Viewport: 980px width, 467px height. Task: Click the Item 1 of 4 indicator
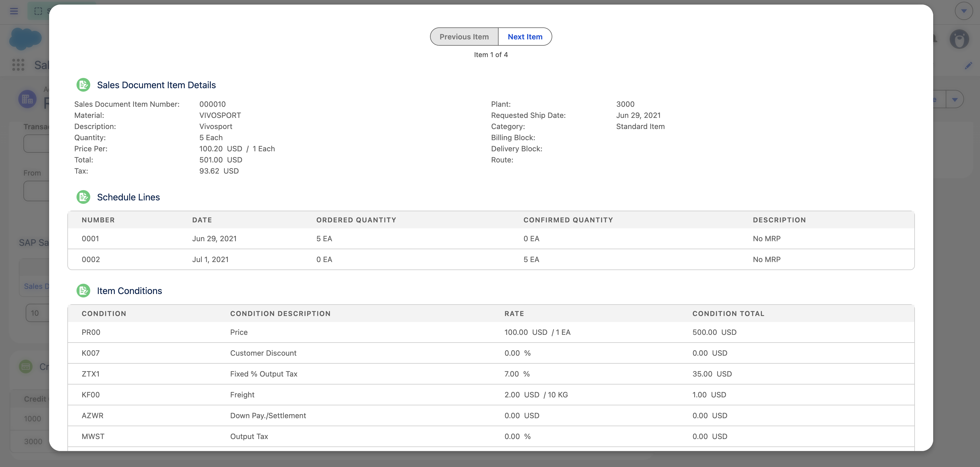(491, 55)
